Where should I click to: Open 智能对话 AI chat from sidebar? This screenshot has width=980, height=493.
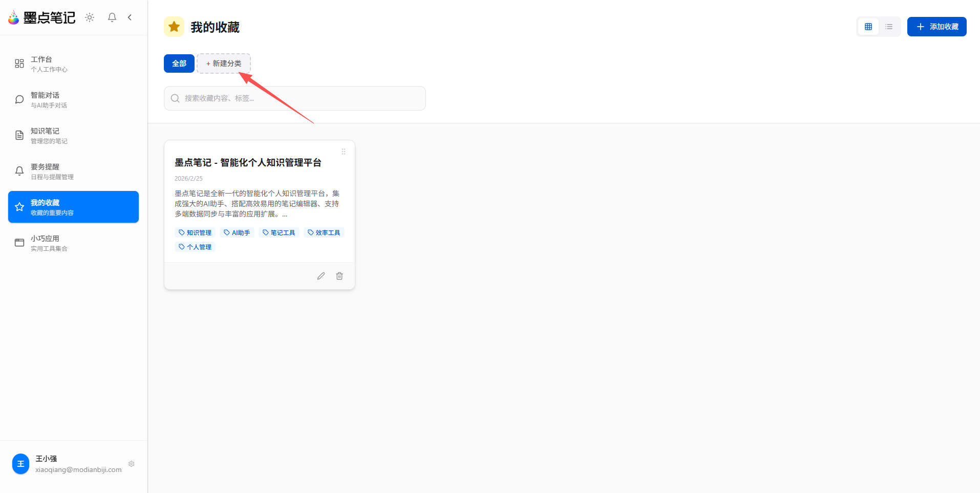(46, 99)
